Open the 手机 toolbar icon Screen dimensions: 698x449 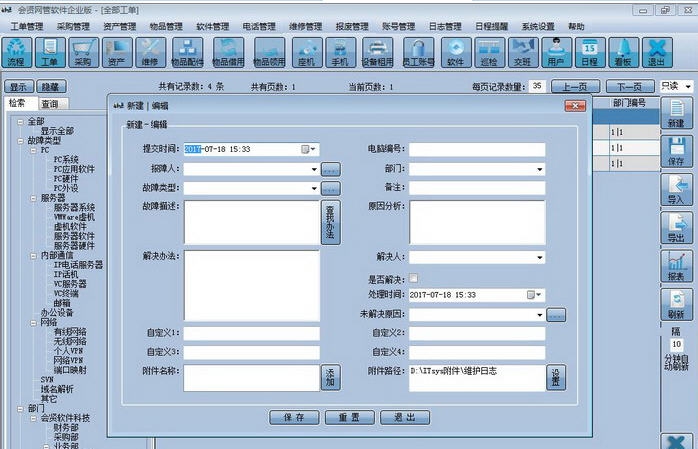341,53
